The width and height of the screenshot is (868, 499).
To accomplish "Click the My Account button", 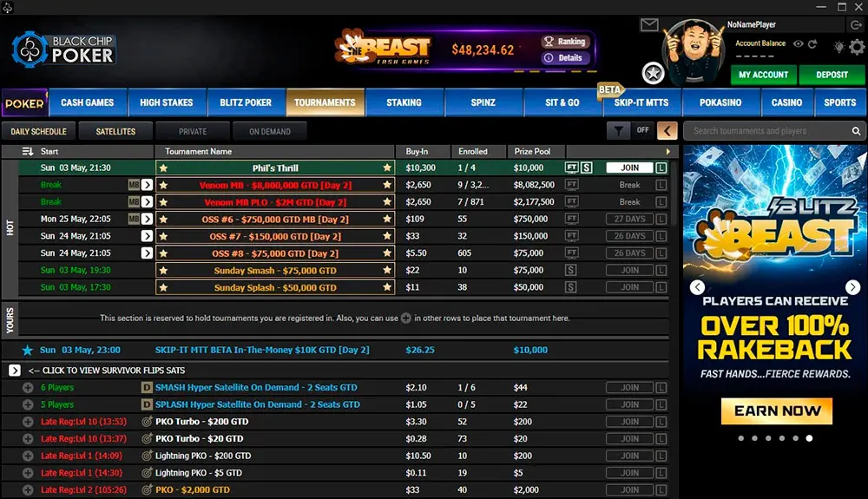I will click(x=763, y=75).
